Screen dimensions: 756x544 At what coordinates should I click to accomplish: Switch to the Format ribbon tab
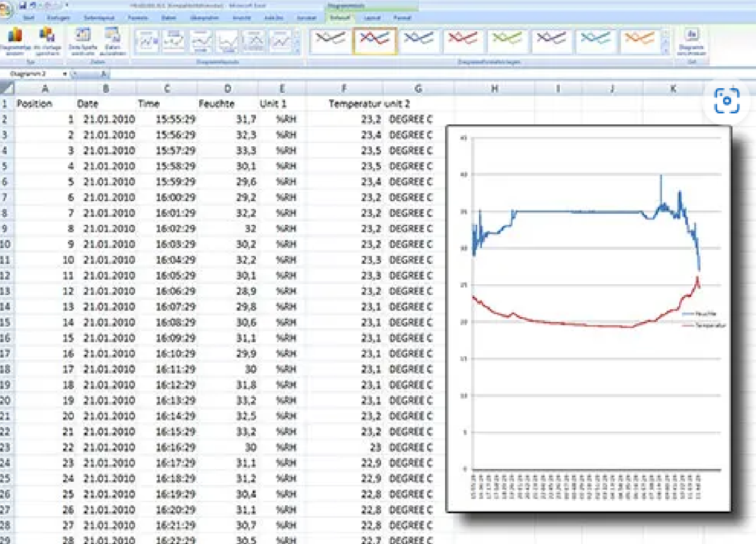point(402,18)
